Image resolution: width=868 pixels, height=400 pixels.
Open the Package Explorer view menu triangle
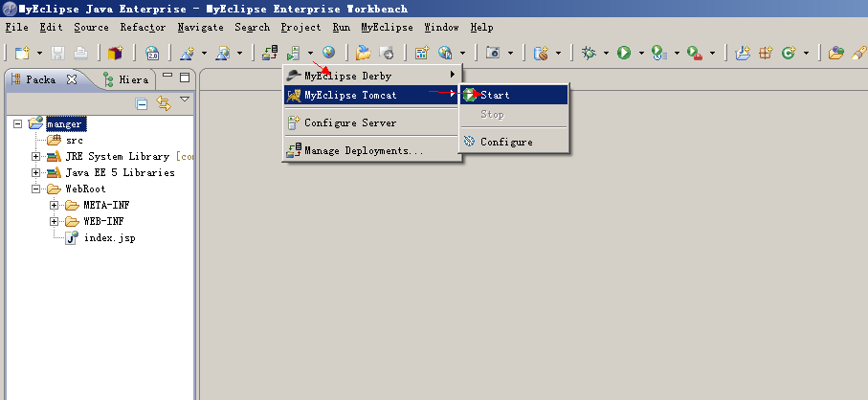[x=185, y=100]
